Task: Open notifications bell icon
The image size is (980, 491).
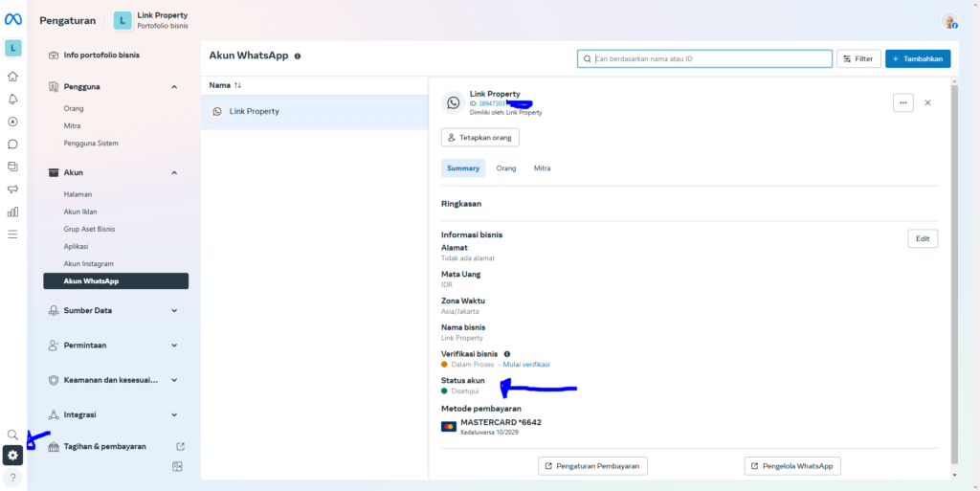Action: pos(12,100)
